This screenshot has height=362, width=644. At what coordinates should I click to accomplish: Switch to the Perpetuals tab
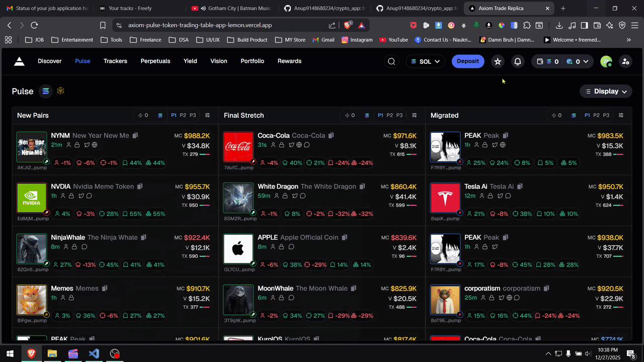155,61
